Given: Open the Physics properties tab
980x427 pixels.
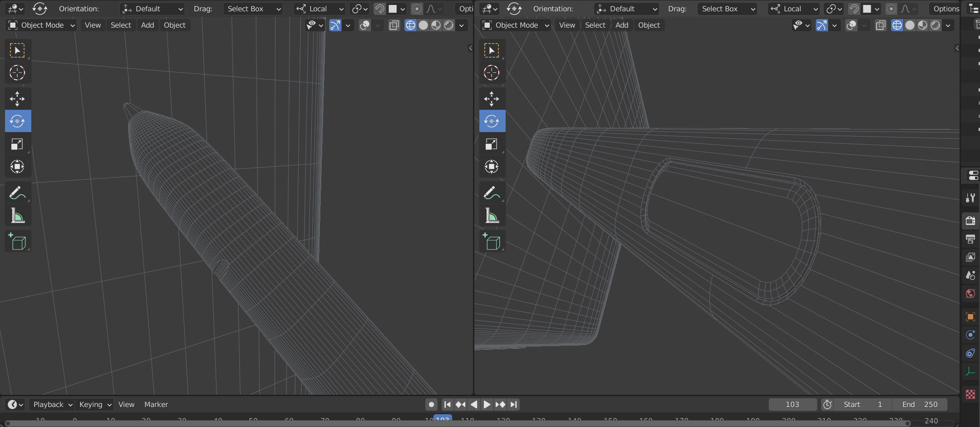Looking at the screenshot, I should coord(970,335).
